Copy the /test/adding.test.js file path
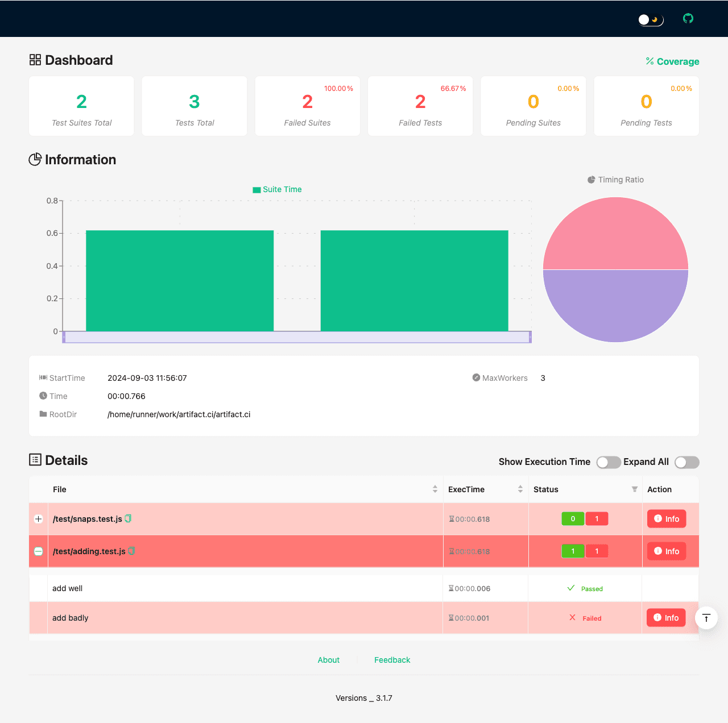Screen dimensions: 728x723 [132, 551]
